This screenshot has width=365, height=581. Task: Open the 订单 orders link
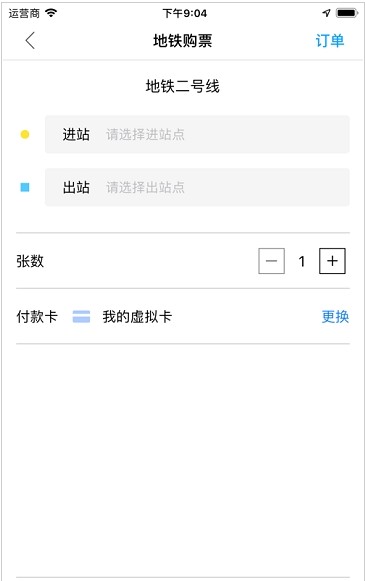click(x=330, y=41)
